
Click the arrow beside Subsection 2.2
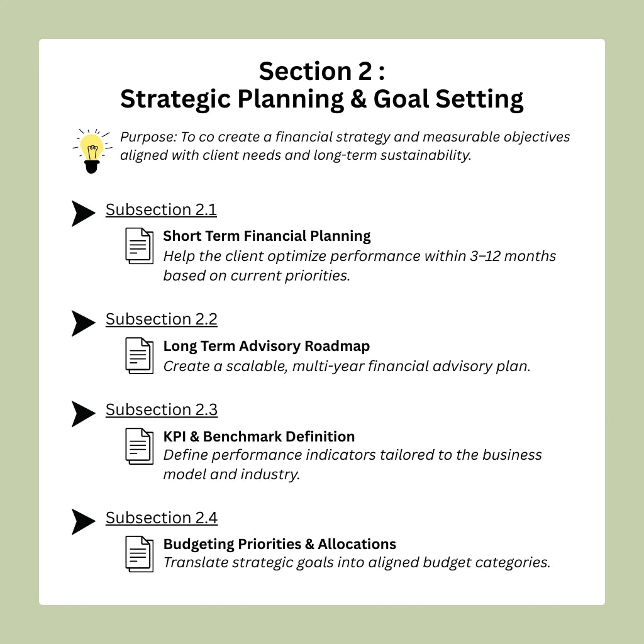(x=84, y=323)
